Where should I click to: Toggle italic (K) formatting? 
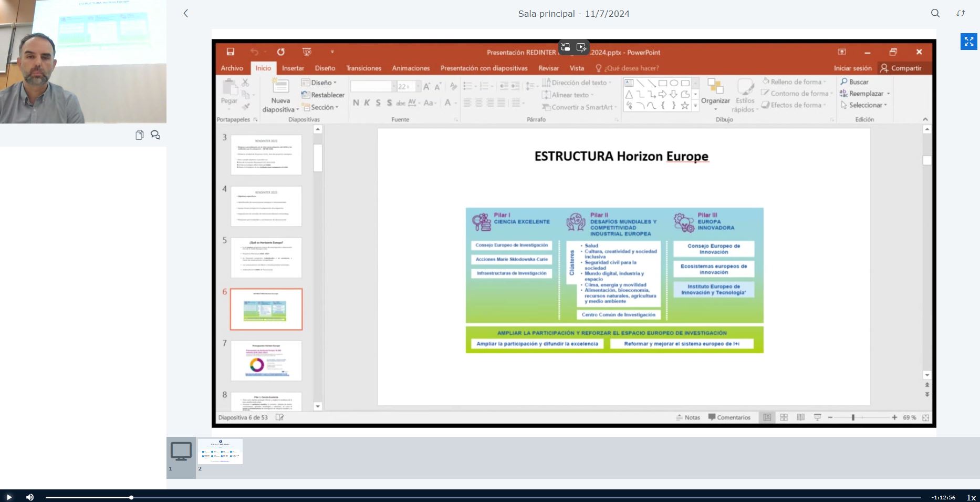pos(366,104)
